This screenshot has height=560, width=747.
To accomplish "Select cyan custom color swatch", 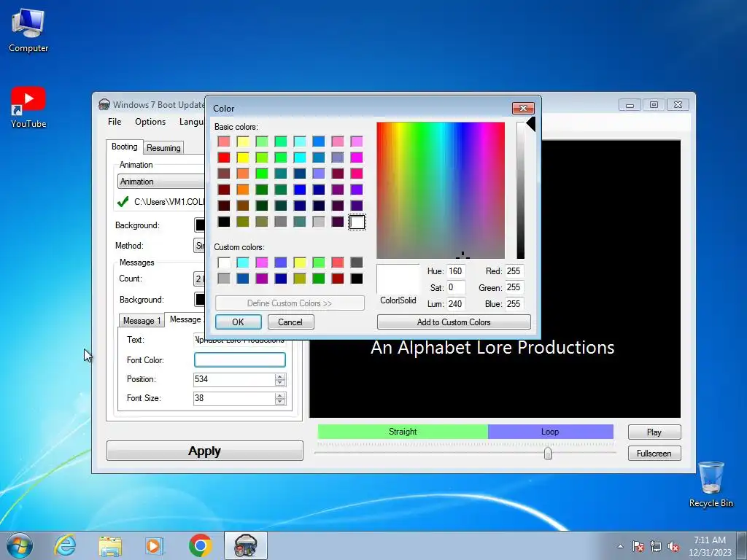I will (x=243, y=262).
